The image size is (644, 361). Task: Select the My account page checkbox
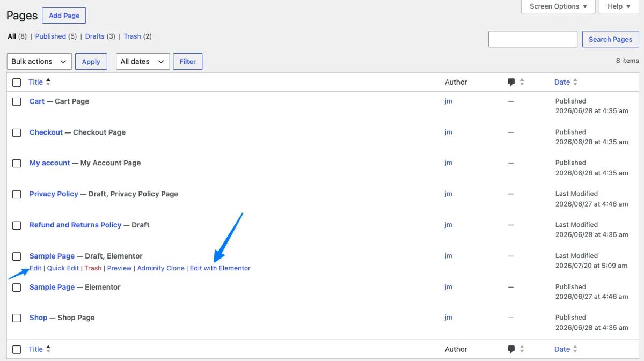click(x=17, y=163)
